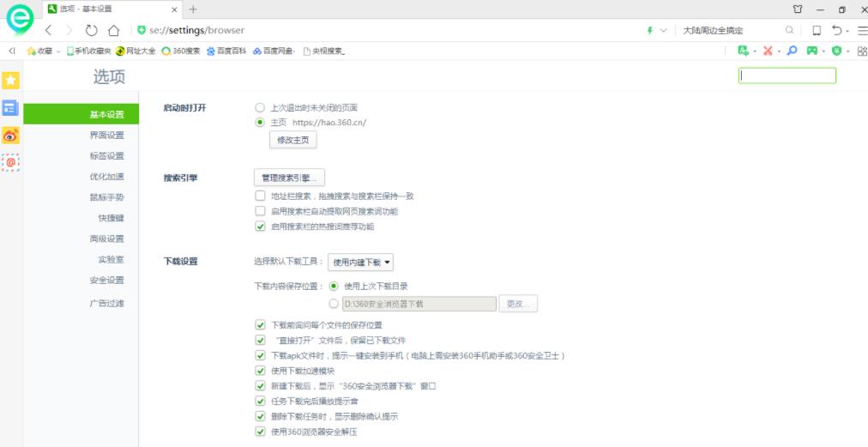Toggle 任务下载完后播放提示音 checkbox
Screen dimensions: 868x447
(x=260, y=401)
